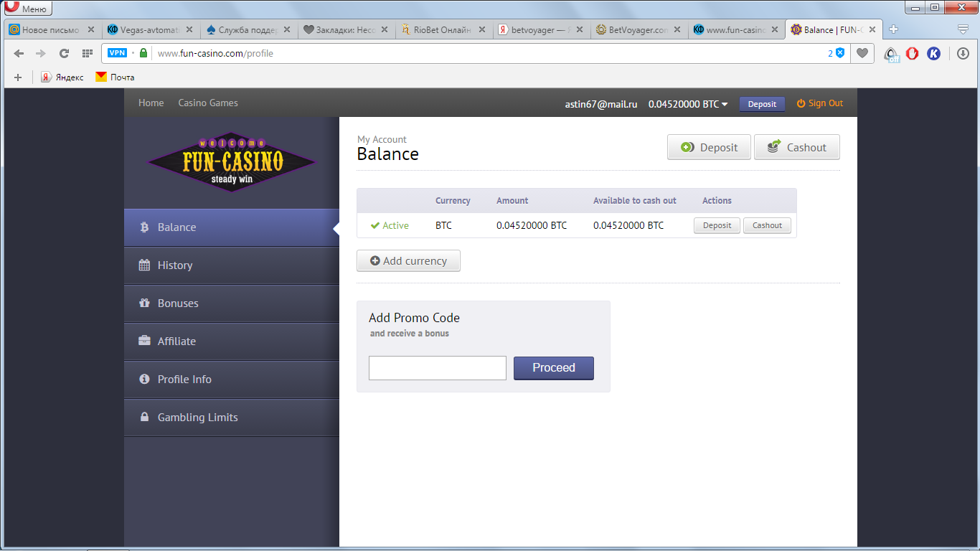980x551 pixels.
Task: Click the extension icon with the 'off' badge
Action: click(x=892, y=54)
